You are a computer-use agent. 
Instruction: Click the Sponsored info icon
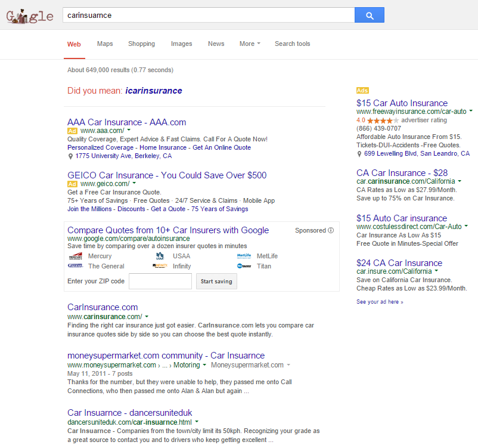click(331, 230)
